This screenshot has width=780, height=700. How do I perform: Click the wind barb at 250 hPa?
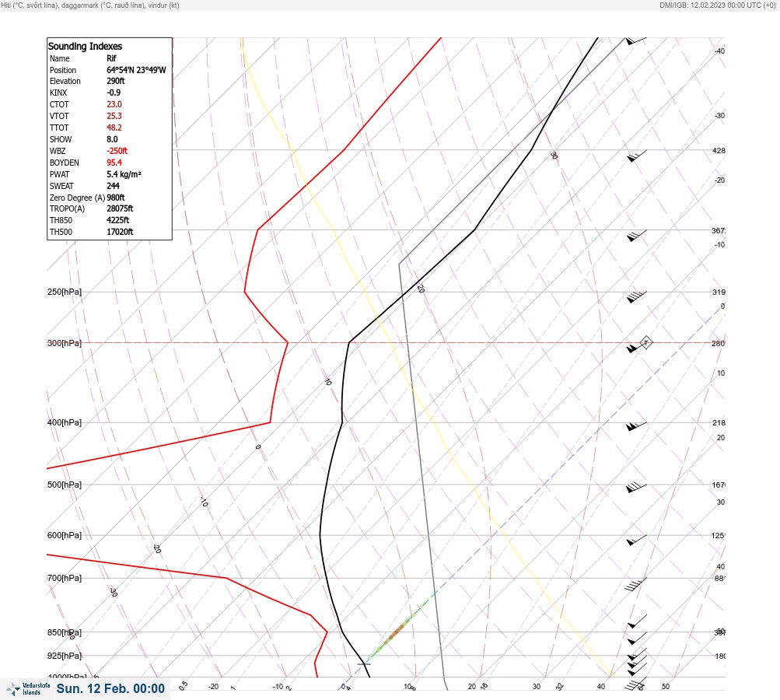[637, 296]
